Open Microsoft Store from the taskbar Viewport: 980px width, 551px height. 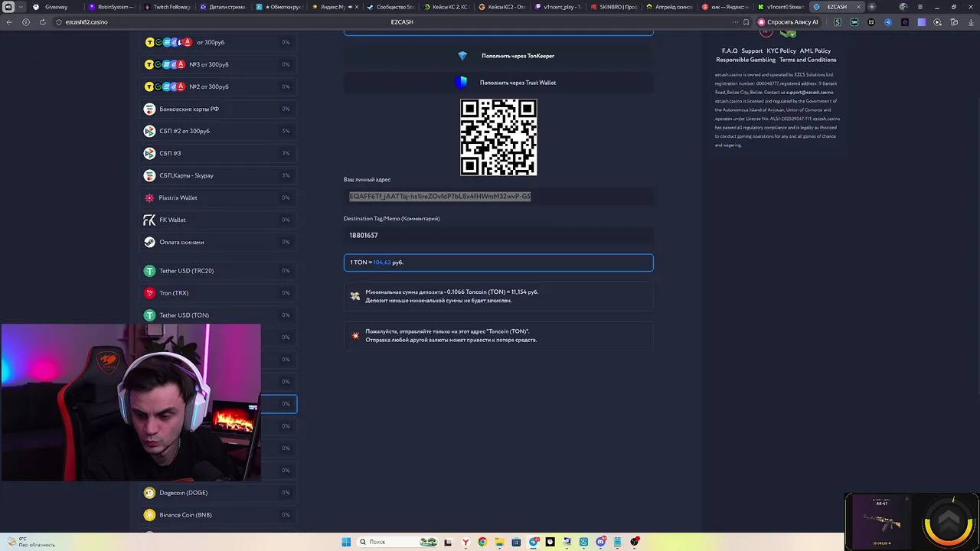516,542
